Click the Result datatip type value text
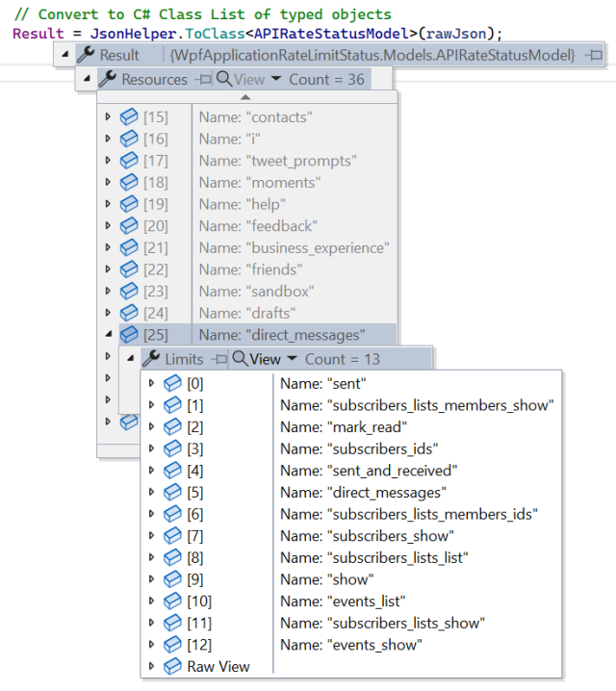This screenshot has width=616, height=691. tap(372, 55)
